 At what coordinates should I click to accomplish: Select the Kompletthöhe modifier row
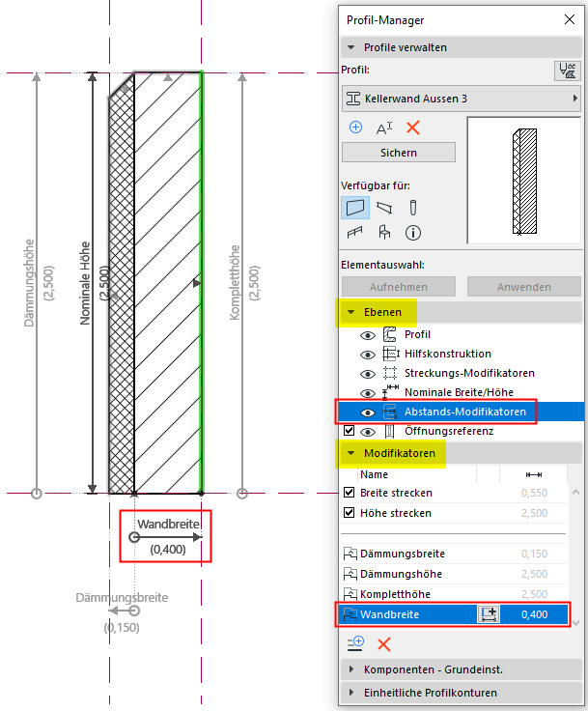pyautogui.click(x=454, y=594)
